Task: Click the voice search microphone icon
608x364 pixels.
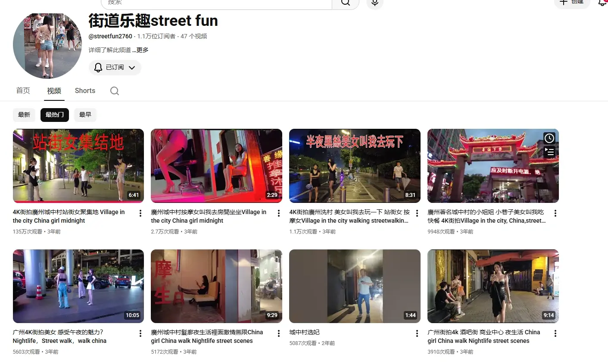Action: (x=374, y=3)
